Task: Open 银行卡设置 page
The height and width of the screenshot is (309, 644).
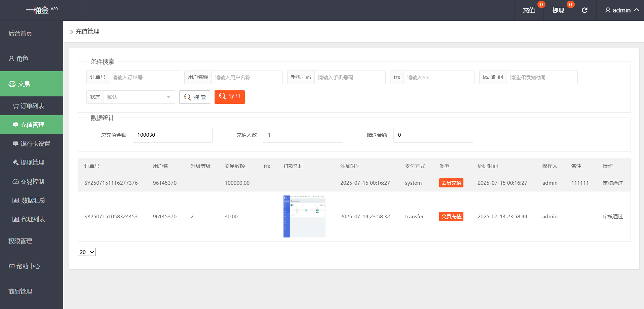Action: [32, 143]
